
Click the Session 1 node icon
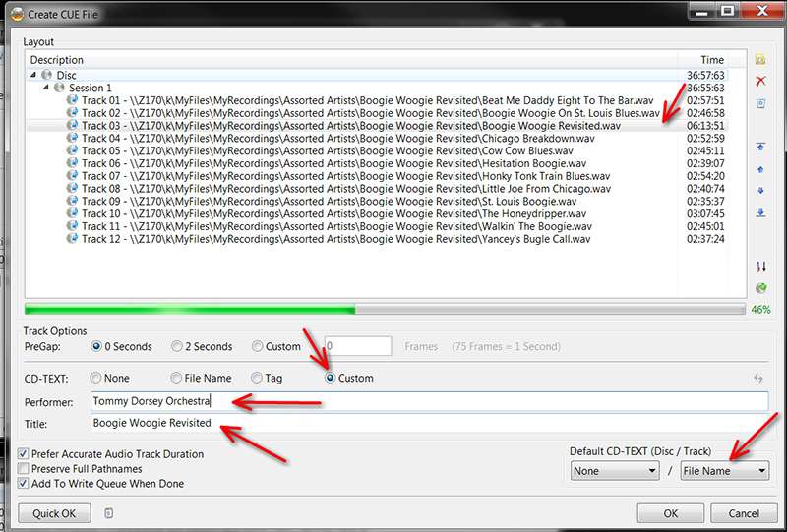(x=59, y=88)
